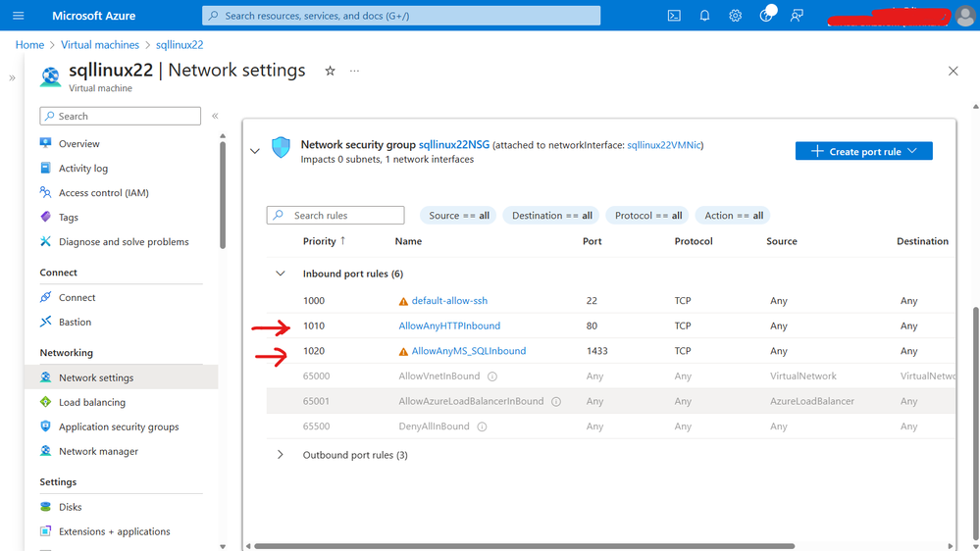Click the Access control (IAM) icon
980x551 pixels.
click(46, 192)
